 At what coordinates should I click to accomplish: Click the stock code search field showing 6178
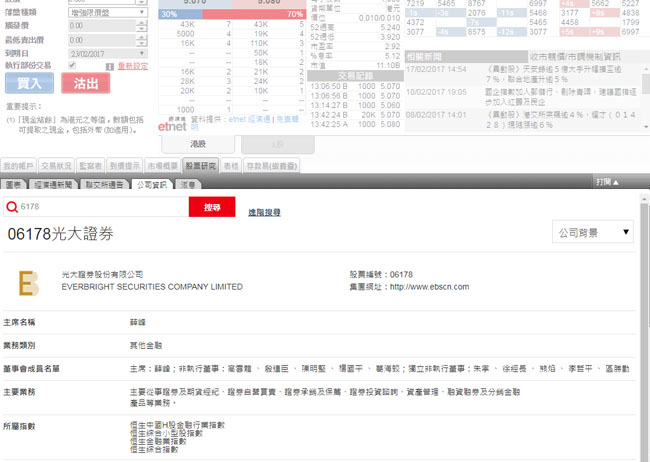pos(96,207)
